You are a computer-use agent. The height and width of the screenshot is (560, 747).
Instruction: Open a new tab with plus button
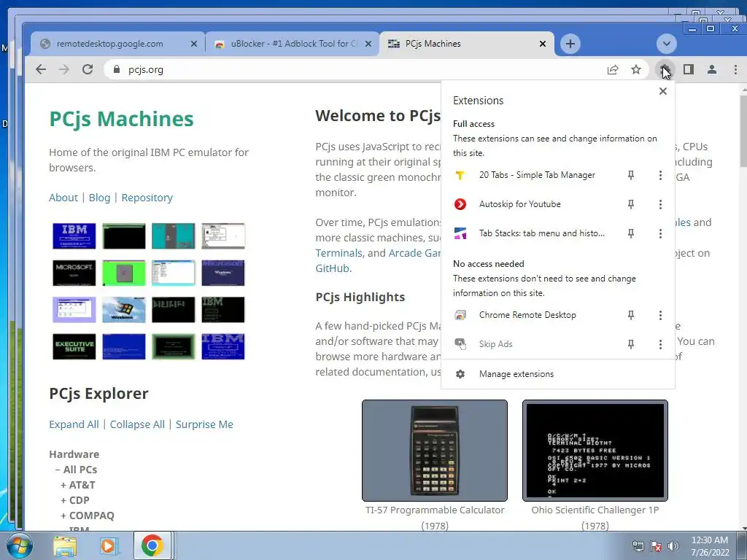(570, 44)
